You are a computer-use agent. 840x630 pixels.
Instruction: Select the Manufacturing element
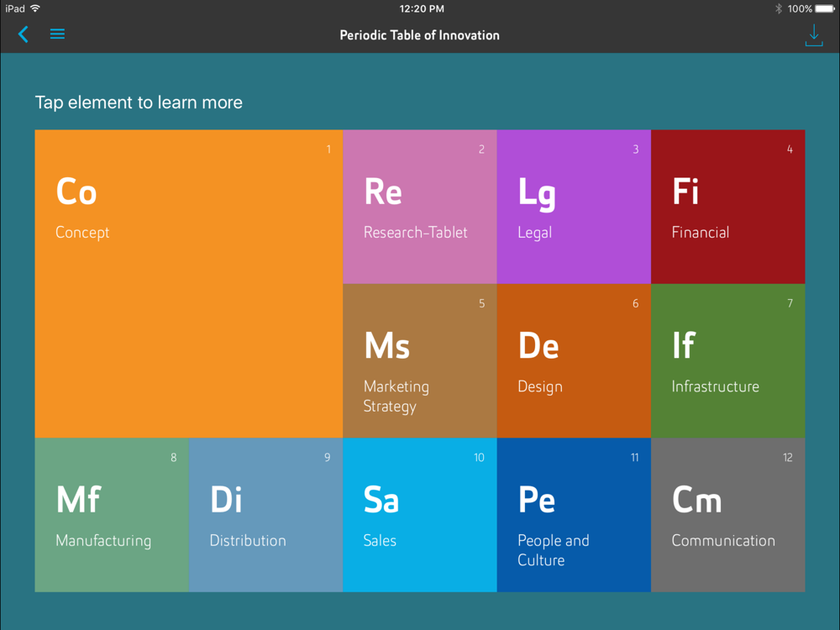(112, 514)
